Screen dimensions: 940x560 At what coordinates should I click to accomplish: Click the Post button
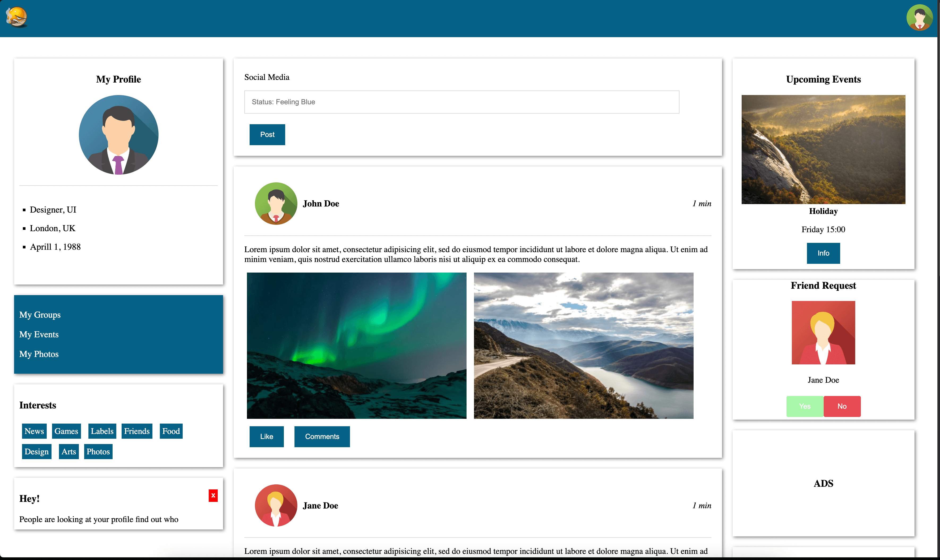267,135
